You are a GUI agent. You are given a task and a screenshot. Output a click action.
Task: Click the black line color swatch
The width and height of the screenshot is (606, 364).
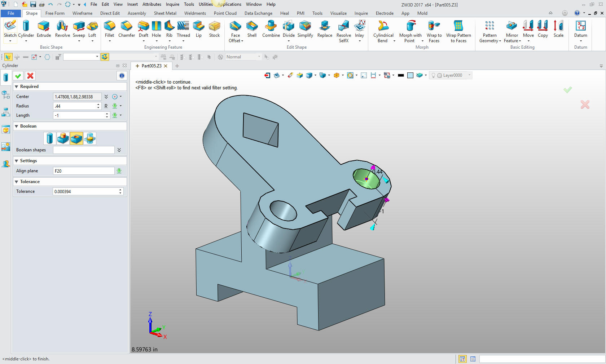click(x=401, y=75)
